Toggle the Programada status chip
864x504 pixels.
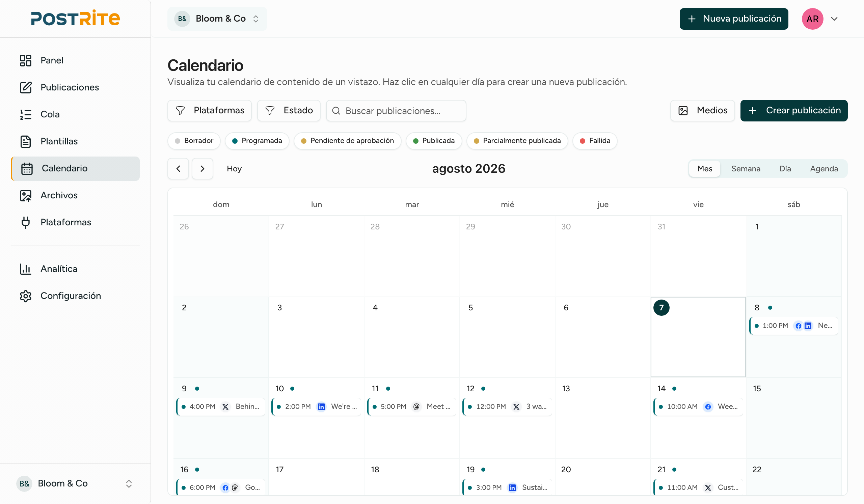(257, 141)
